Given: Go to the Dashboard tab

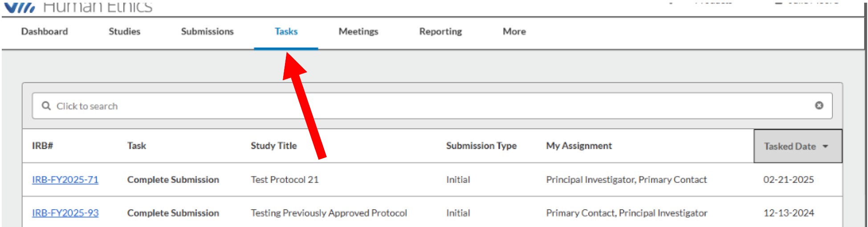Looking at the screenshot, I should click(x=45, y=32).
